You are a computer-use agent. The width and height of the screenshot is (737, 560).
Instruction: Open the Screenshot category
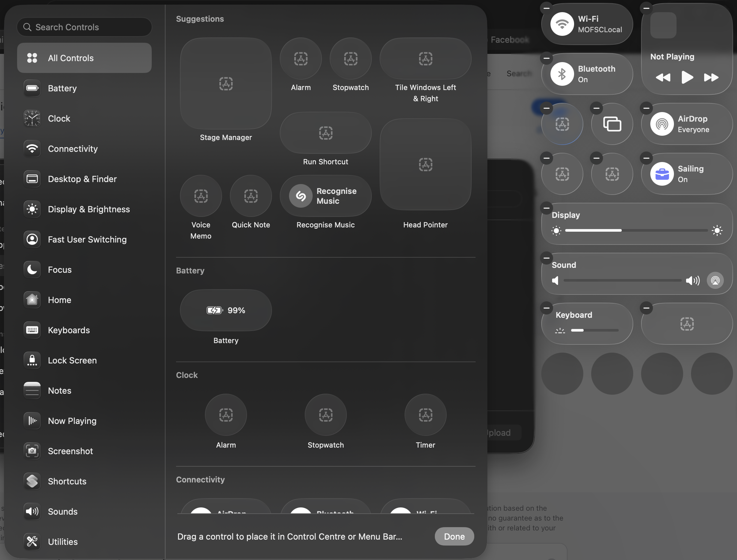pyautogui.click(x=70, y=451)
